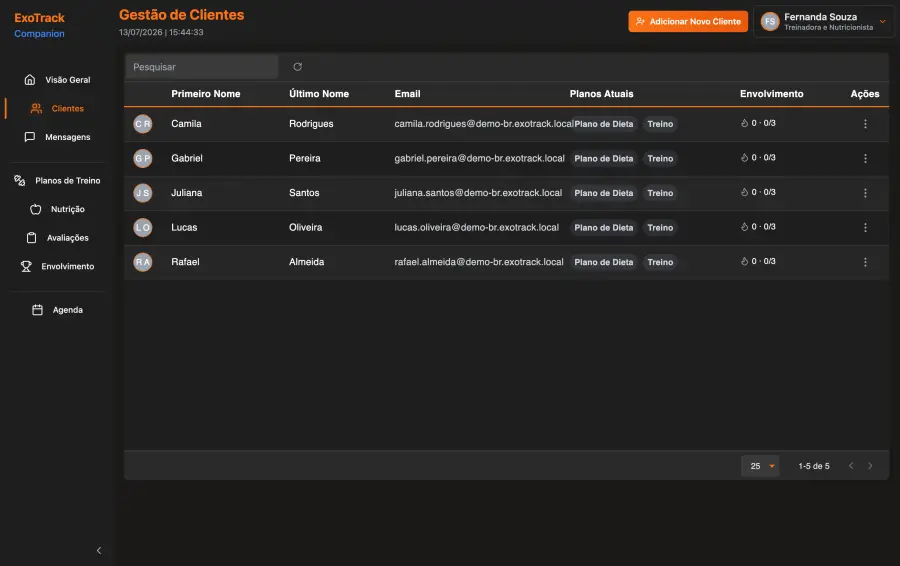
Task: Click Rafael's Treino plan chip
Action: click(x=660, y=262)
